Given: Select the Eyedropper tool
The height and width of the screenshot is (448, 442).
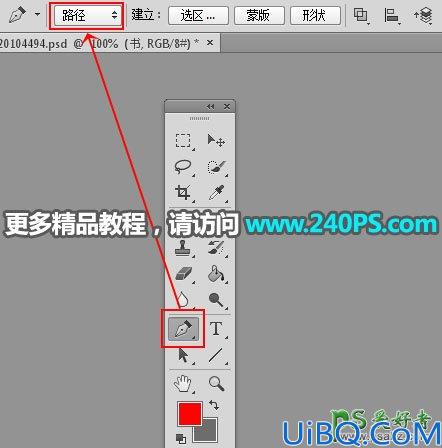Looking at the screenshot, I should (x=216, y=193).
